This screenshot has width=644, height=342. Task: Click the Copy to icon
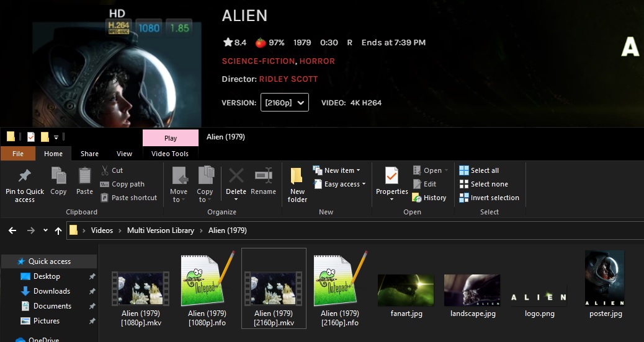[x=205, y=175]
